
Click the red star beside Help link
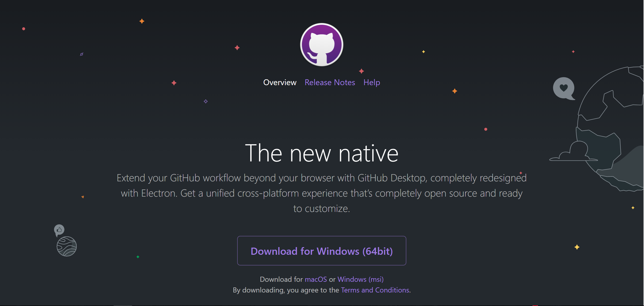point(361,71)
